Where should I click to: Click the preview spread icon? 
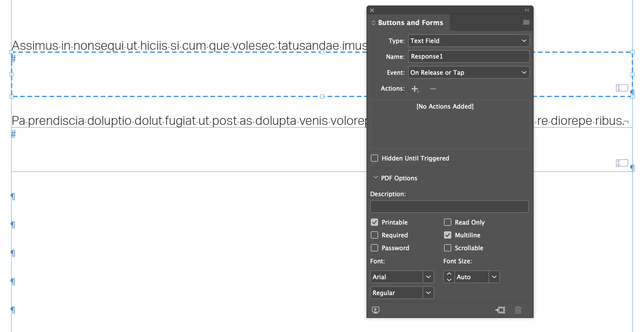[376, 310]
